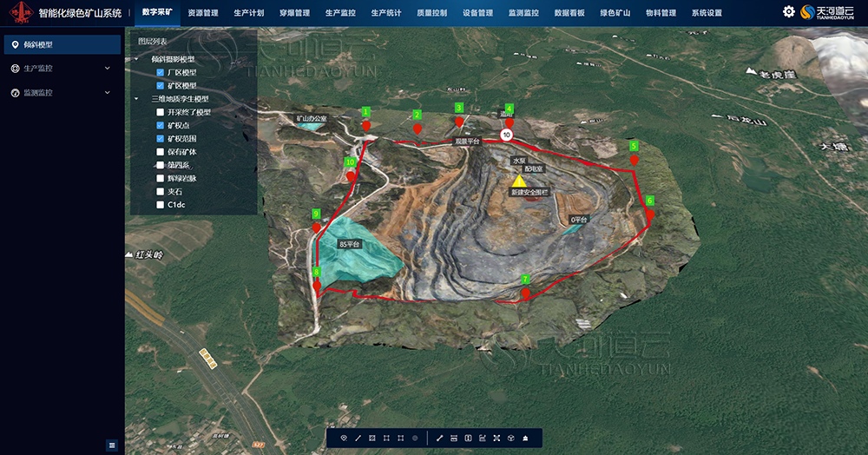Click the fullscreen expand arrows icon

496,438
